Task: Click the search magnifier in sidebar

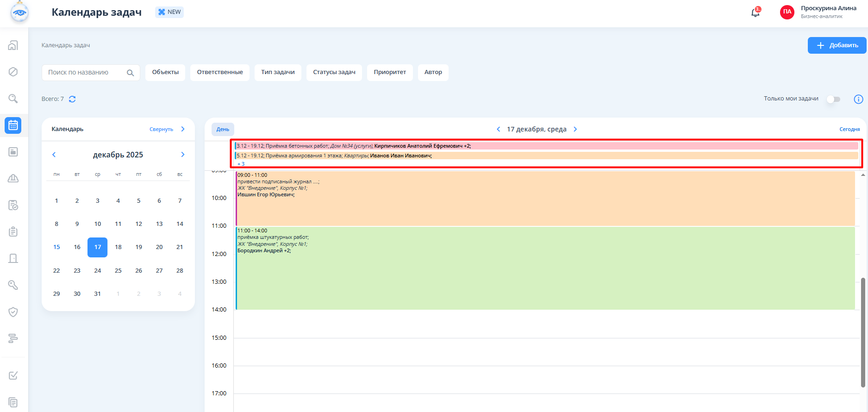Action: [13, 99]
